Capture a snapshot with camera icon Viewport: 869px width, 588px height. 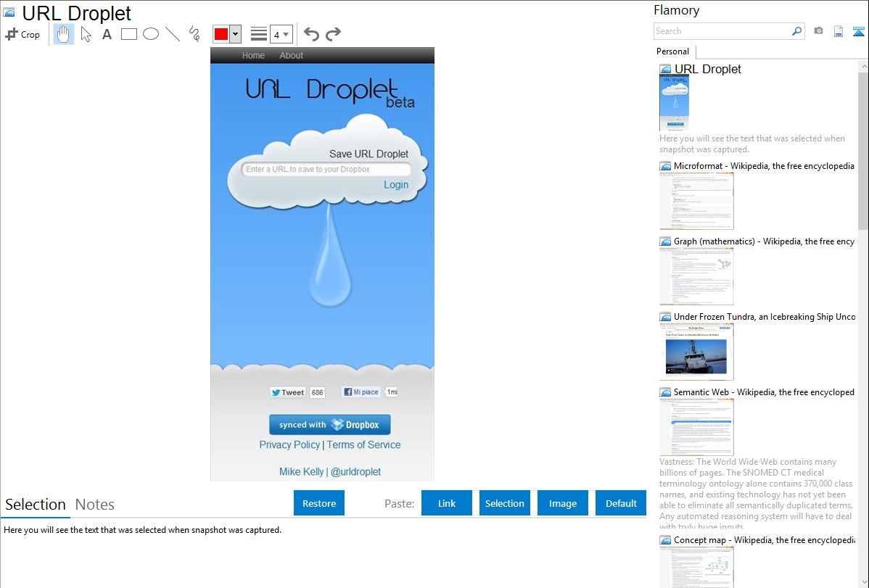tap(818, 31)
